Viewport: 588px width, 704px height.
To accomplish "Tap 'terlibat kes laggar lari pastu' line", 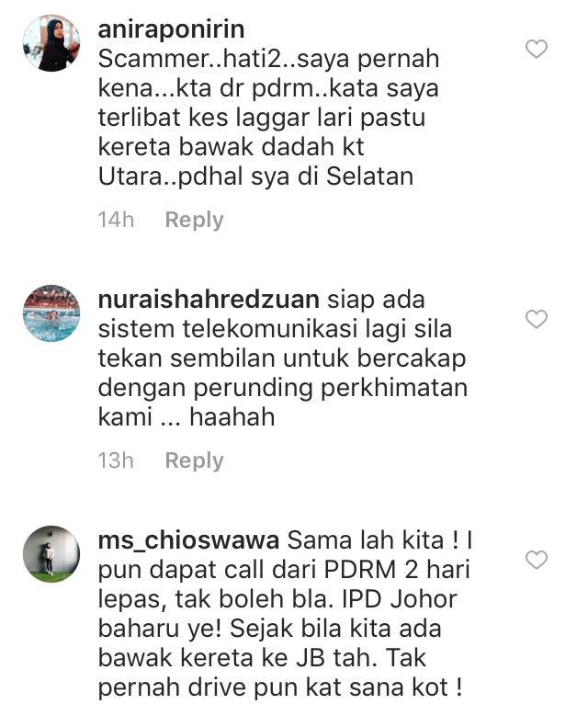I will 262,118.
